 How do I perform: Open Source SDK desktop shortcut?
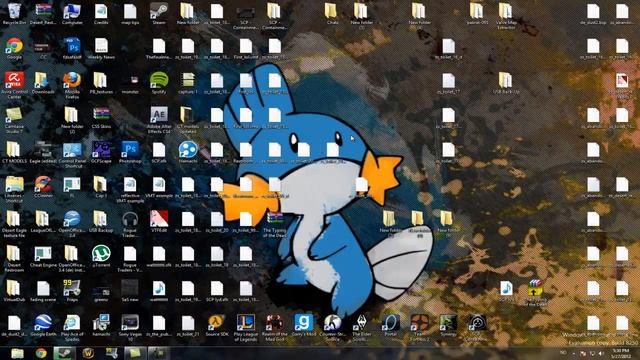tap(217, 326)
